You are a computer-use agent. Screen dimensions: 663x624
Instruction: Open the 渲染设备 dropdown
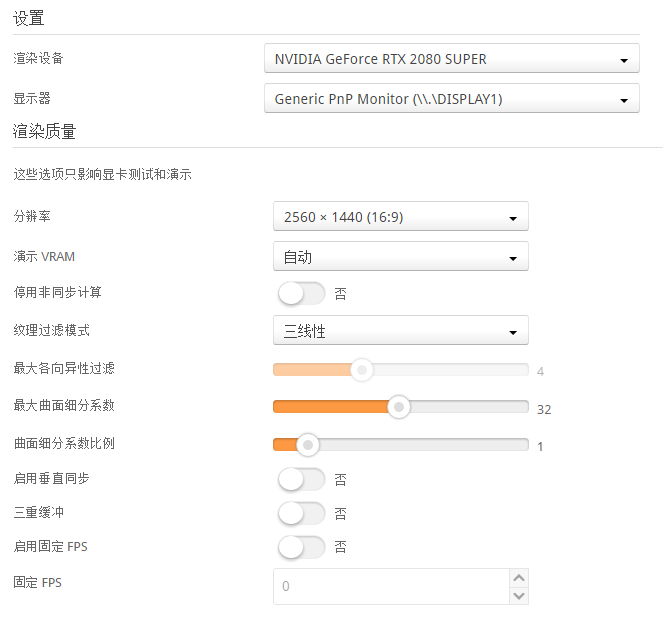[x=450, y=59]
